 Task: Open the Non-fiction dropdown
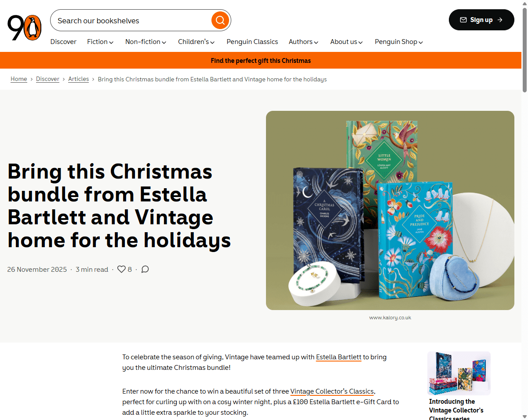(146, 42)
